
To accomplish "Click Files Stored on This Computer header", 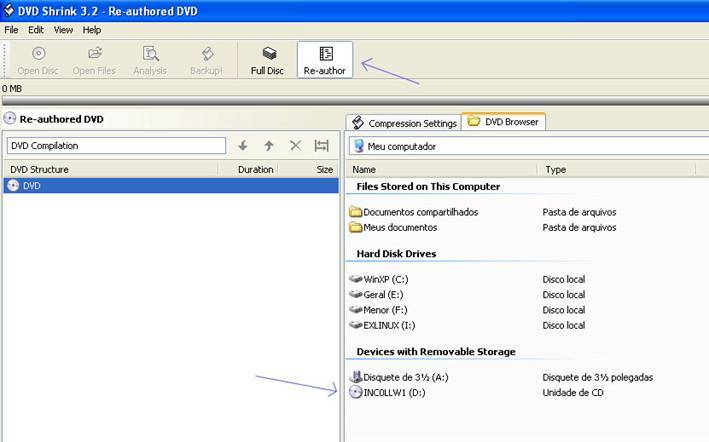I will (428, 186).
